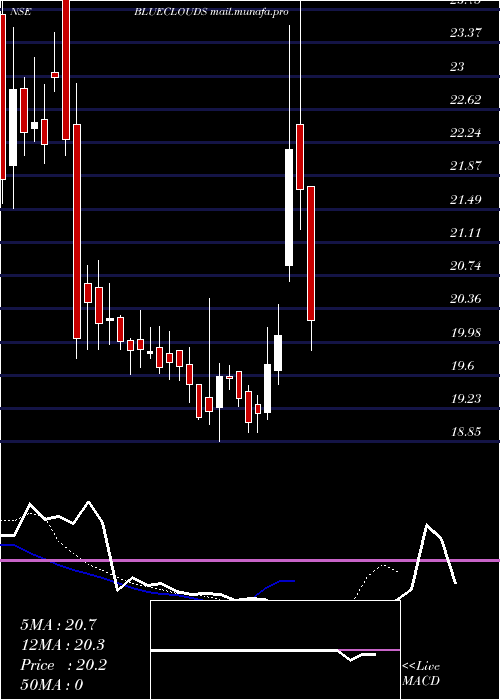500x700 pixels.
Task: Click the 20.74 price axis label
Action: 466,266
